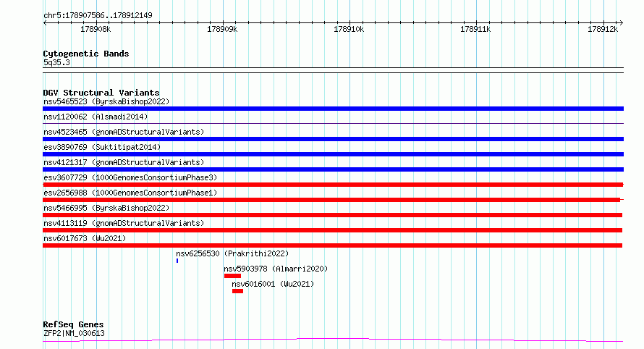Open the nsv6017673 (Wu2021) variant label
The height and width of the screenshot is (349, 644).
tap(85, 238)
